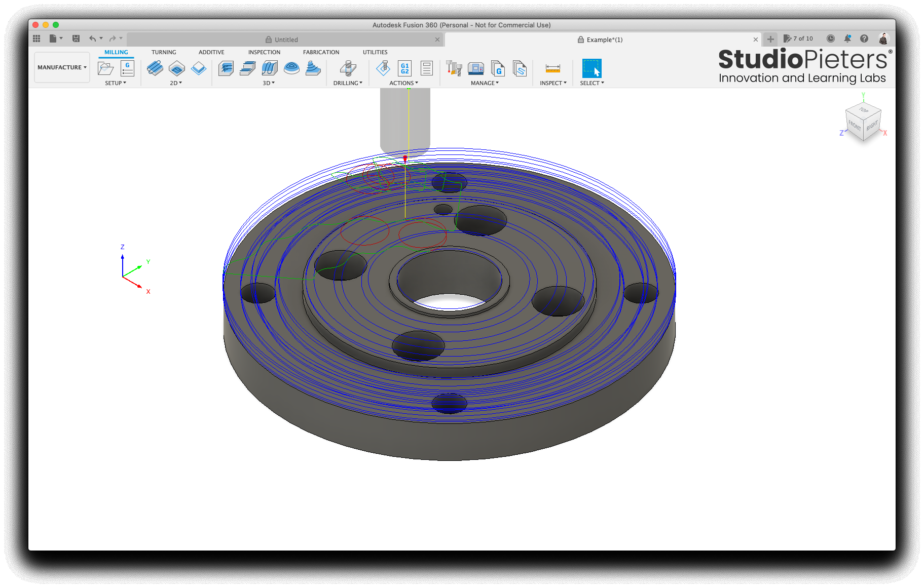Click the Save disk icon
Viewport: 924px width, 588px height.
76,38
